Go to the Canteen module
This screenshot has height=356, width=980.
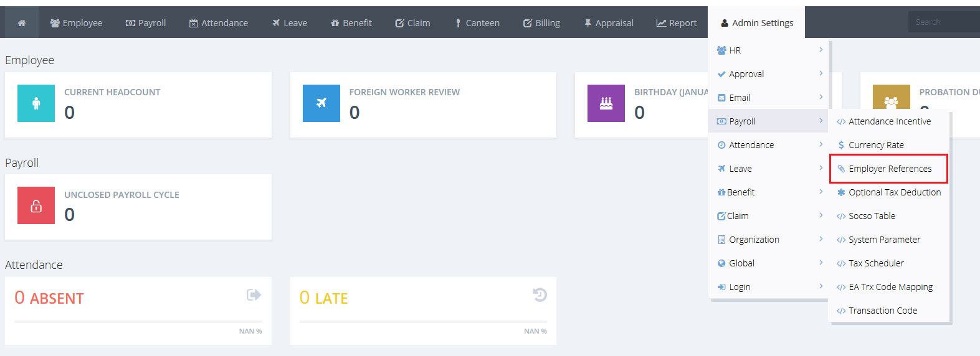click(x=477, y=23)
